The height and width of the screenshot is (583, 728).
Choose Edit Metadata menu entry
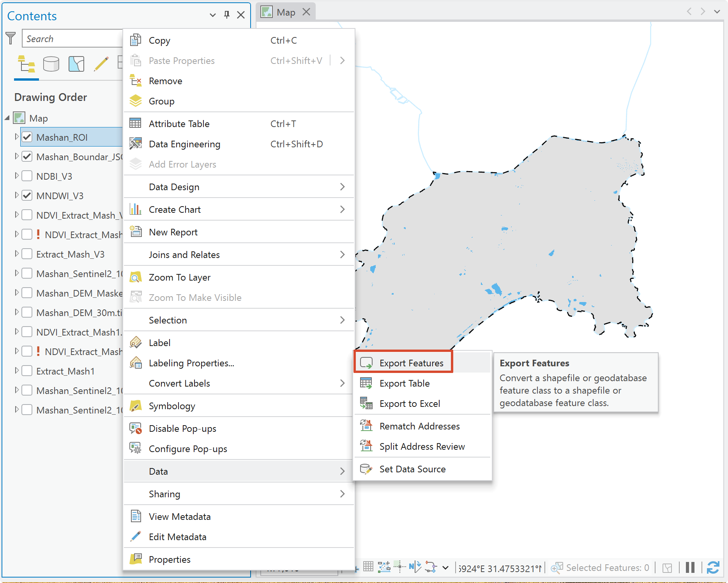[239, 537]
